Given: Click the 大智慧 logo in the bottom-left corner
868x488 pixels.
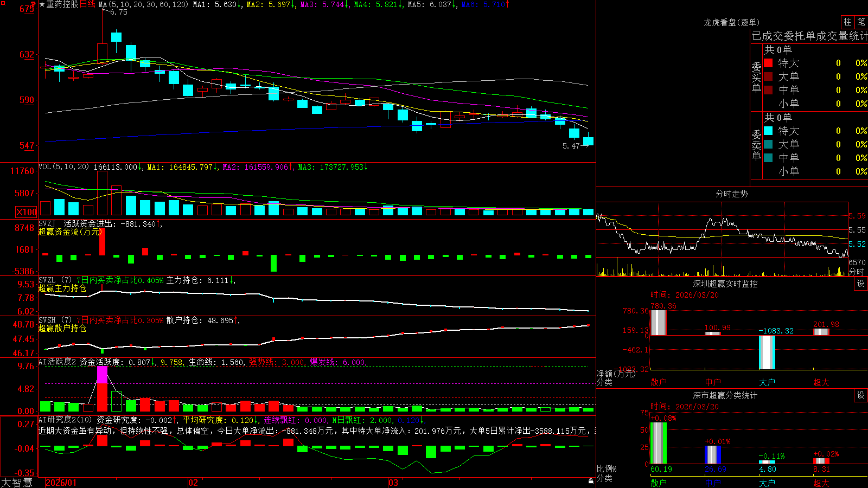Looking at the screenshot, I should point(16,483).
